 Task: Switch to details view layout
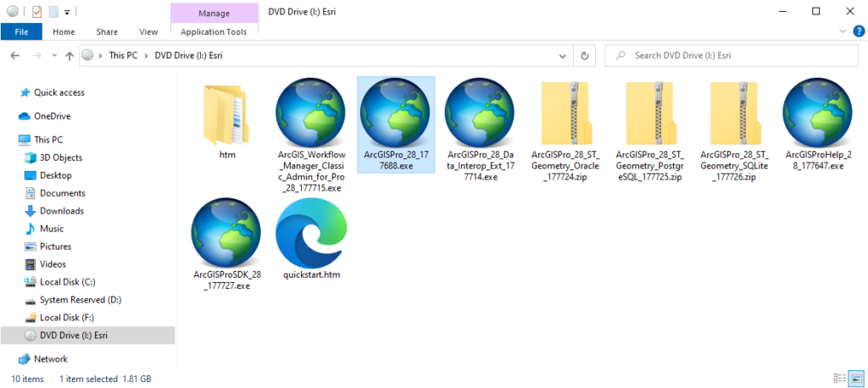coord(840,379)
